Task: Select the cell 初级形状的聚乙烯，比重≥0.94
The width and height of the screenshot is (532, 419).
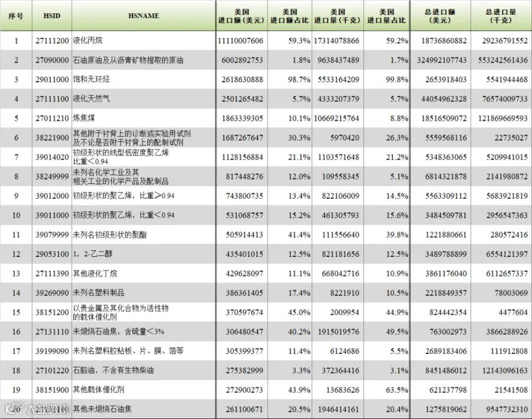Action: click(124, 195)
